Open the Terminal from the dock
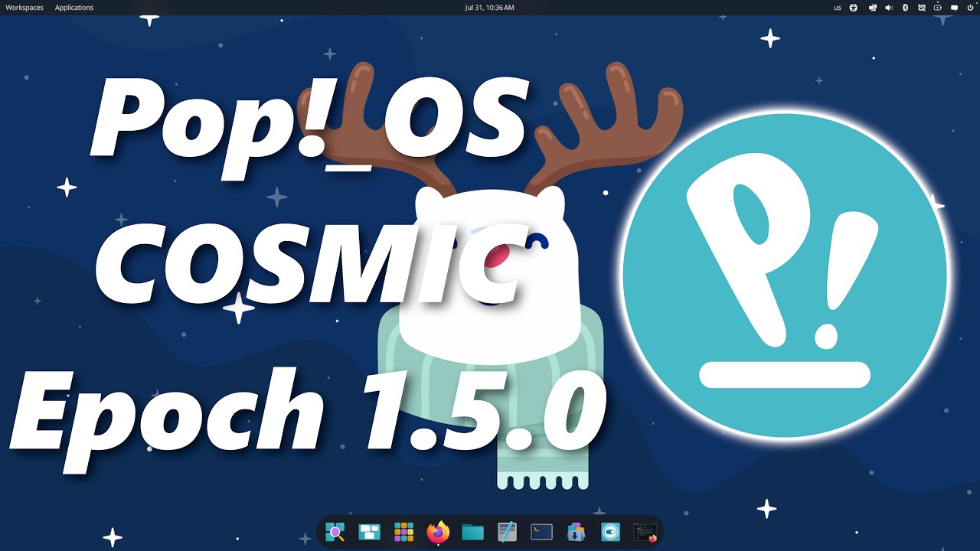 [x=542, y=532]
